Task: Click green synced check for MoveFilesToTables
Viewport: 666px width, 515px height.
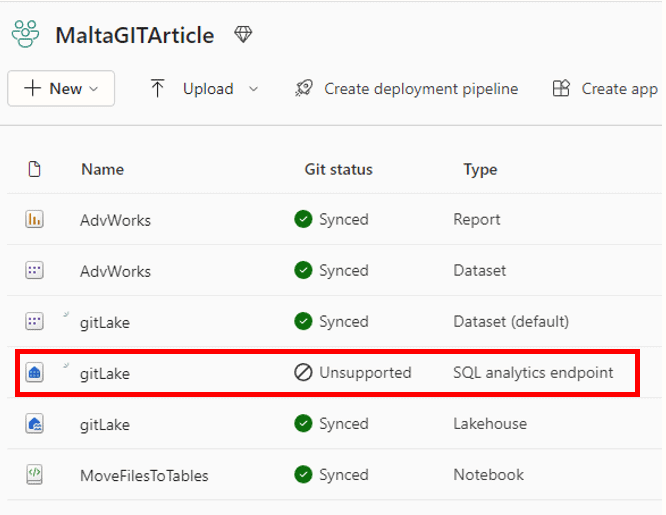Action: [303, 475]
